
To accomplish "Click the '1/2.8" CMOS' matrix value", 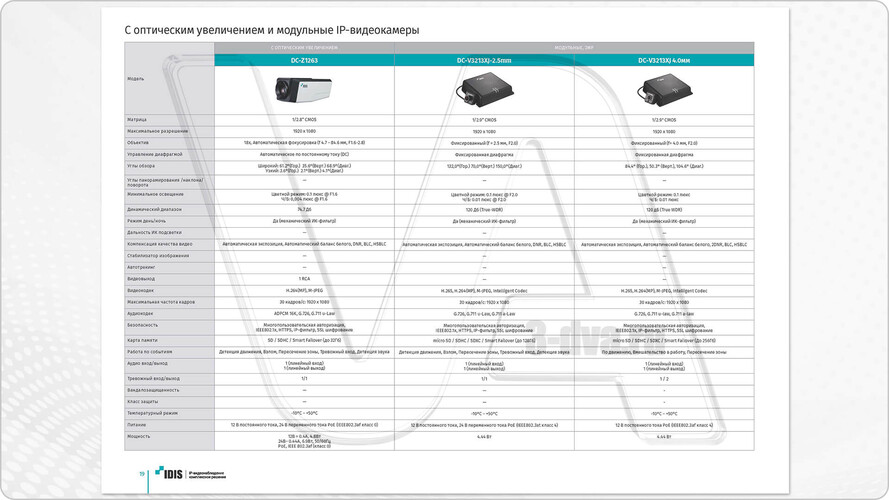I will coord(304,120).
